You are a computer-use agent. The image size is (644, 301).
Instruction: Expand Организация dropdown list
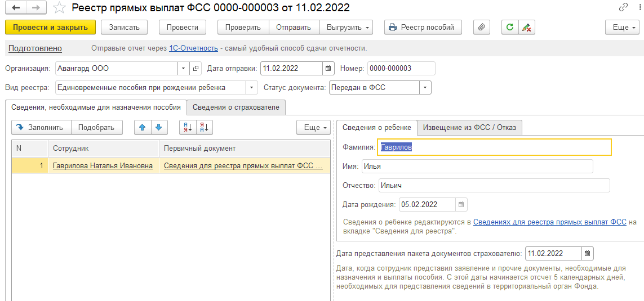(x=184, y=69)
